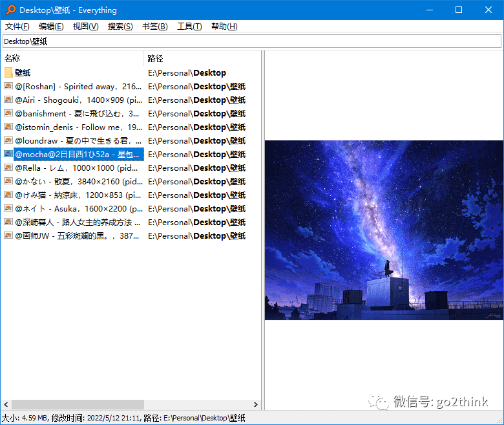Sort by the 路径 column header
The height and width of the screenshot is (425, 504).
point(202,58)
